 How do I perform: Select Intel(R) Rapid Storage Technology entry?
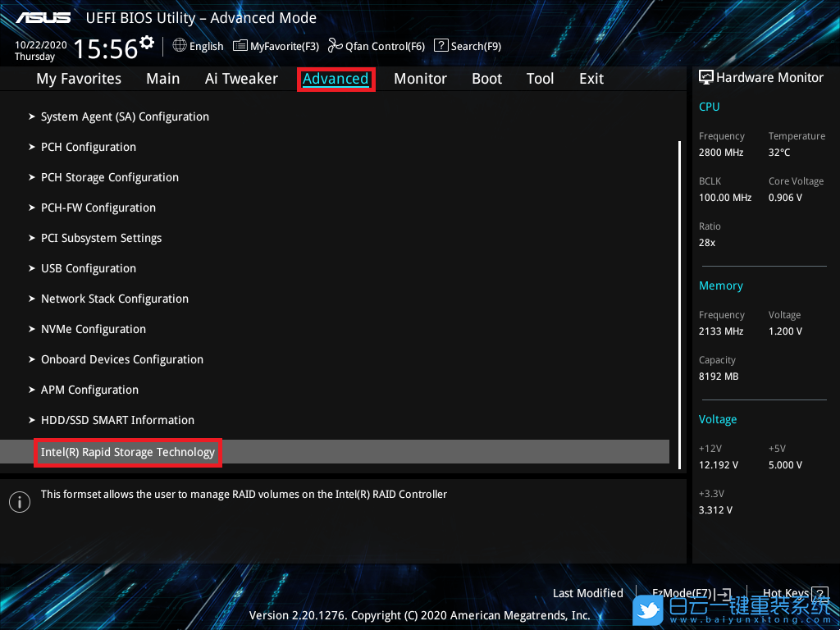coord(128,452)
